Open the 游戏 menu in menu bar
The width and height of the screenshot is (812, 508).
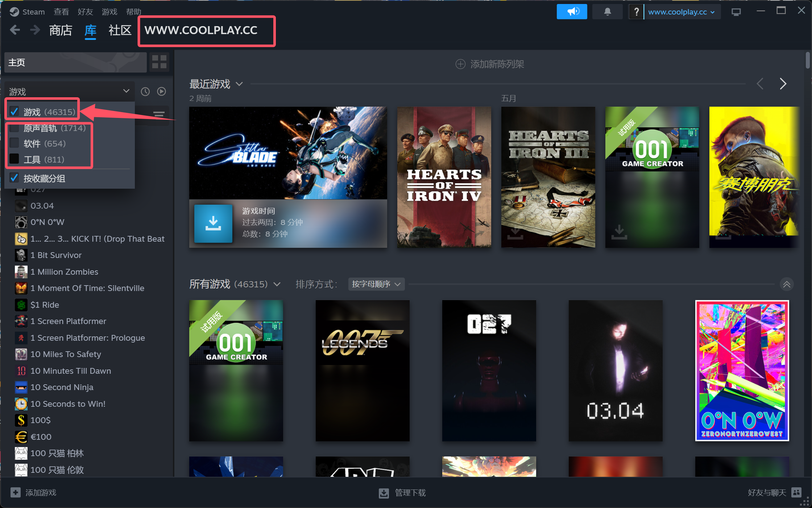click(x=109, y=12)
